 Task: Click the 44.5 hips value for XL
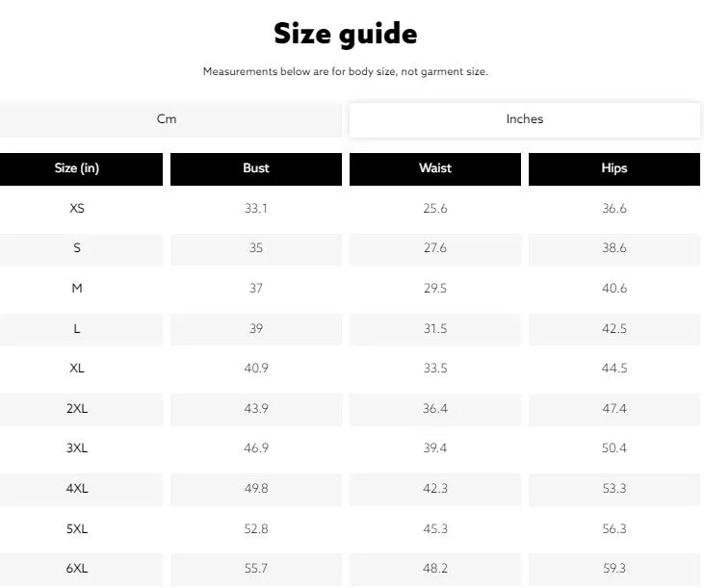coord(614,369)
